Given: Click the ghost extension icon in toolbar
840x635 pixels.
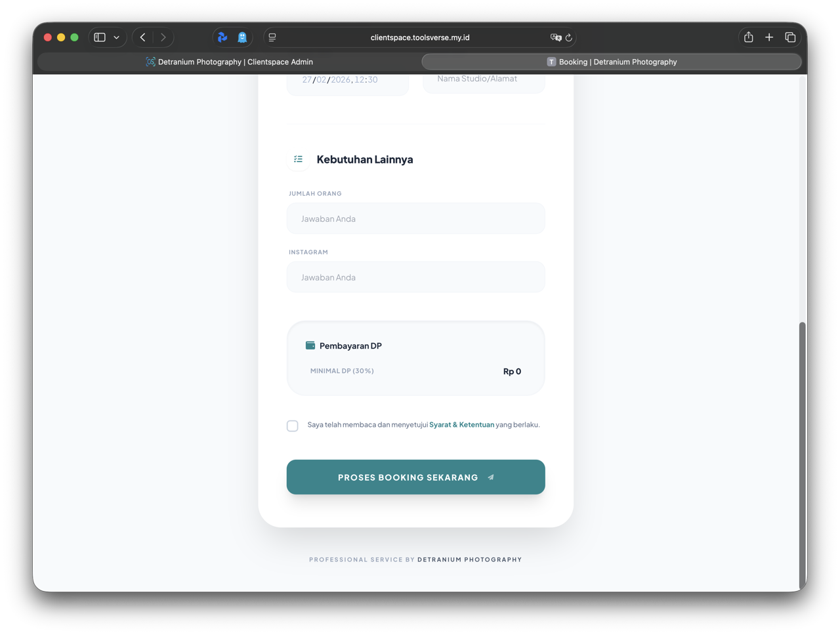Looking at the screenshot, I should coord(242,37).
